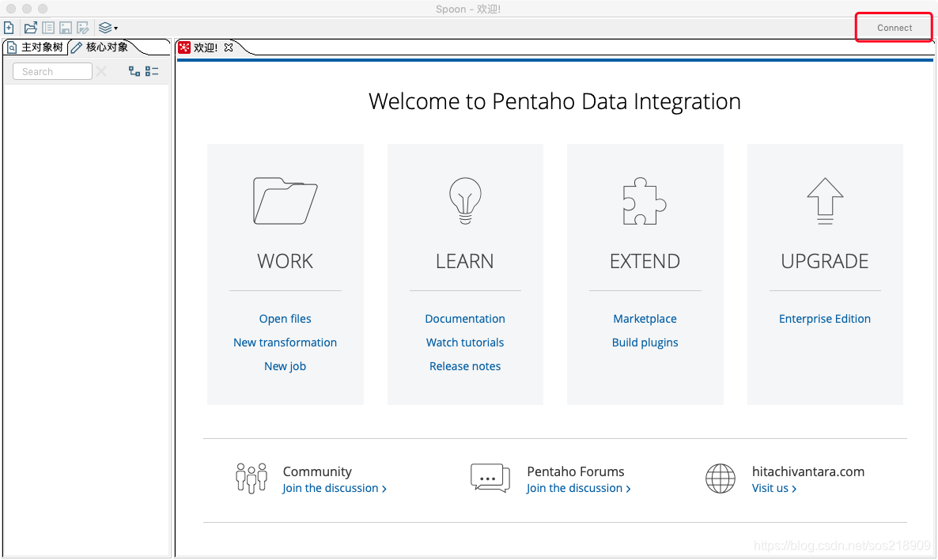Click the 欢迎! tab's red Spoon icon
The image size is (938, 560).
point(184,47)
